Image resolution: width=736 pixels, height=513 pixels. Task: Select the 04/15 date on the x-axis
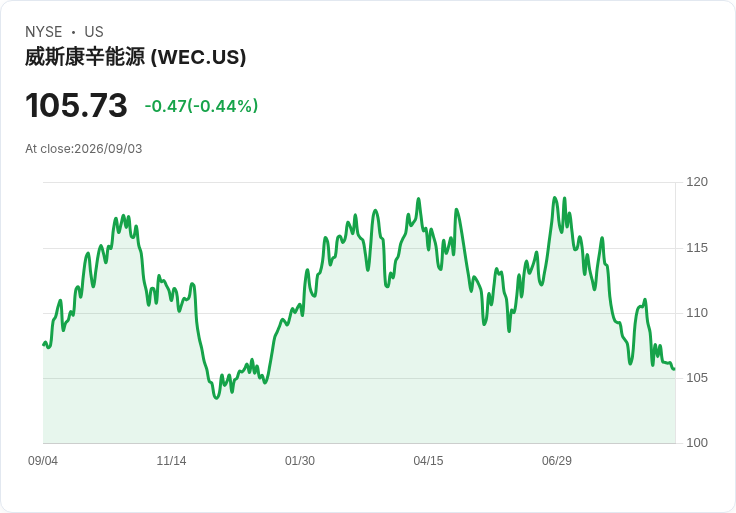[x=428, y=461]
